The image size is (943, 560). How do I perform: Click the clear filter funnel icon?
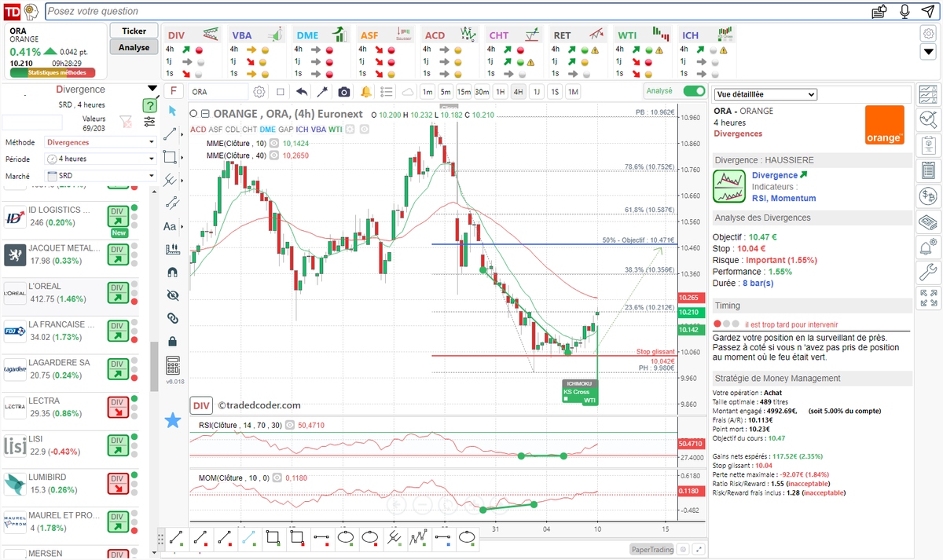[126, 122]
